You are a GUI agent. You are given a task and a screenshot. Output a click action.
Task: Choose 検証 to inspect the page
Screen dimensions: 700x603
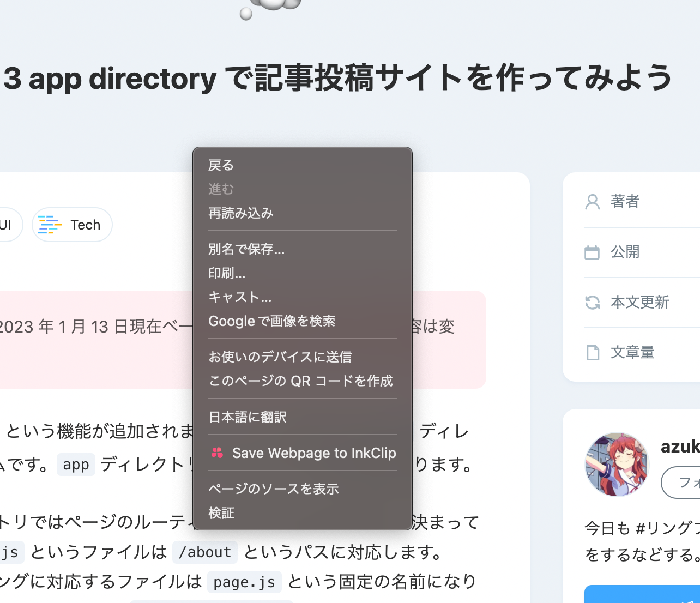[x=221, y=513]
